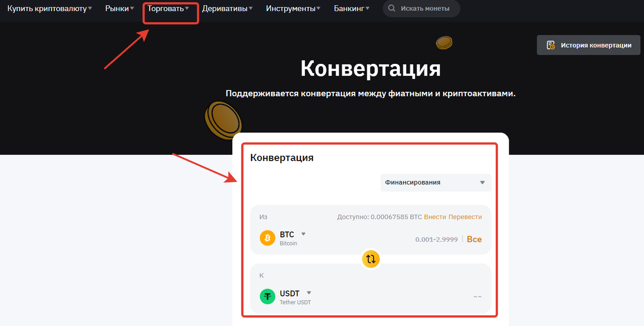The image size is (644, 326).
Task: Click the card title Конвертация
Action: click(282, 158)
